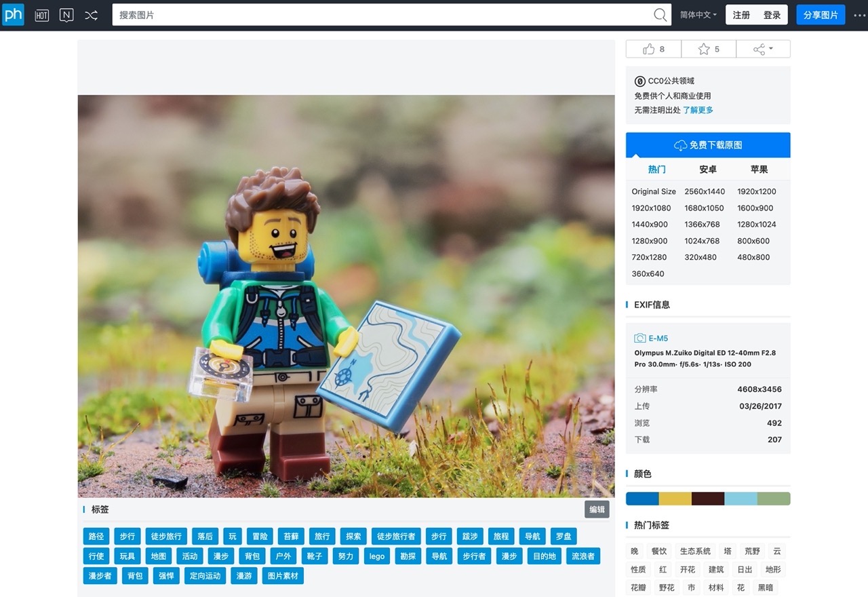Image resolution: width=868 pixels, height=597 pixels.
Task: Click the 分享图片 button
Action: pos(821,14)
